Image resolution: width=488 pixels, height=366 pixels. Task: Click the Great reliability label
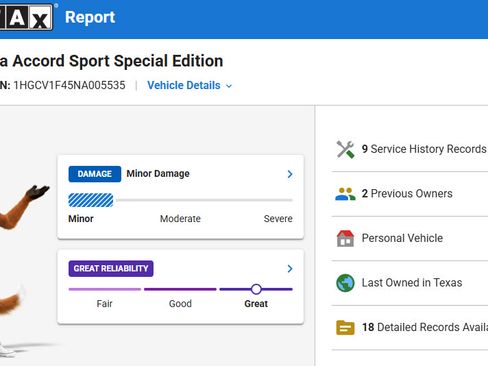pos(256,304)
